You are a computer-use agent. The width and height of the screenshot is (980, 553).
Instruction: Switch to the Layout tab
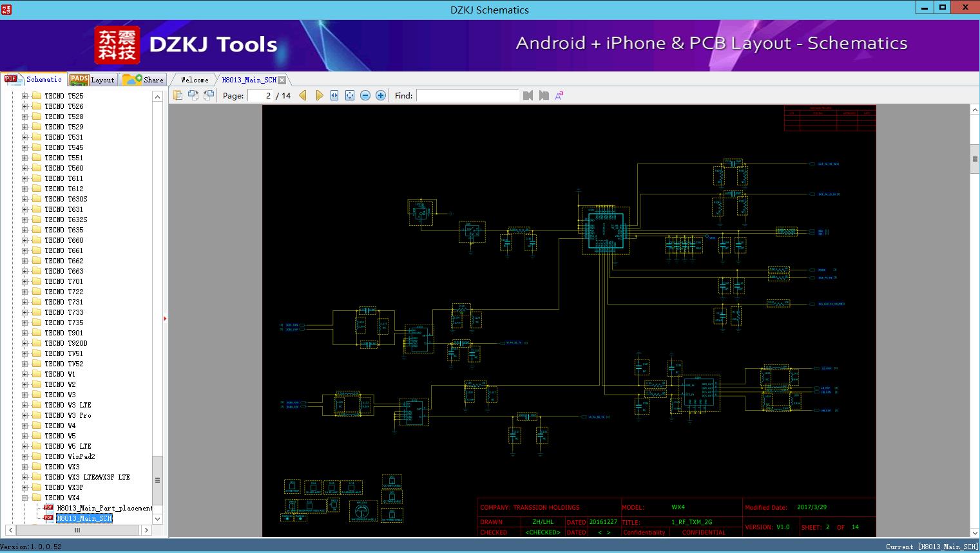(x=93, y=80)
